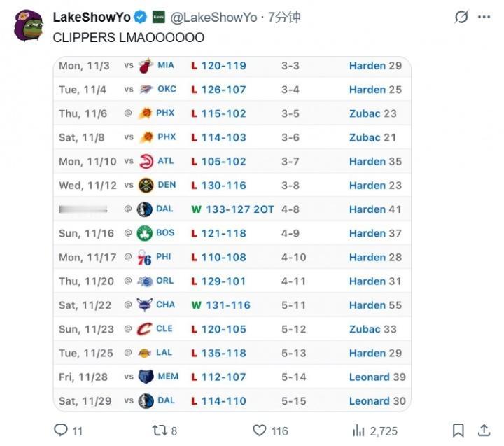Image resolution: width=504 pixels, height=446 pixels.
Task: View post analytics bar chart icon
Action: pos(358,430)
